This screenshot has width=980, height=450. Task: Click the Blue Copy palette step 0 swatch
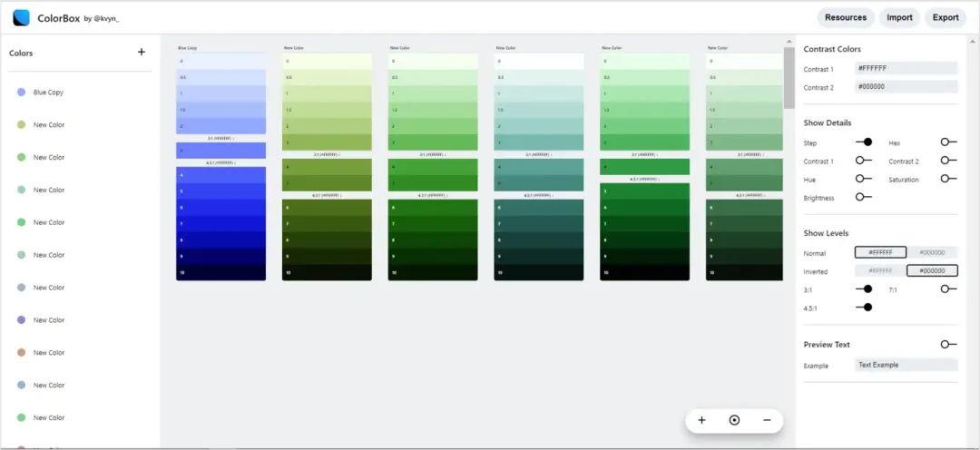click(x=220, y=61)
